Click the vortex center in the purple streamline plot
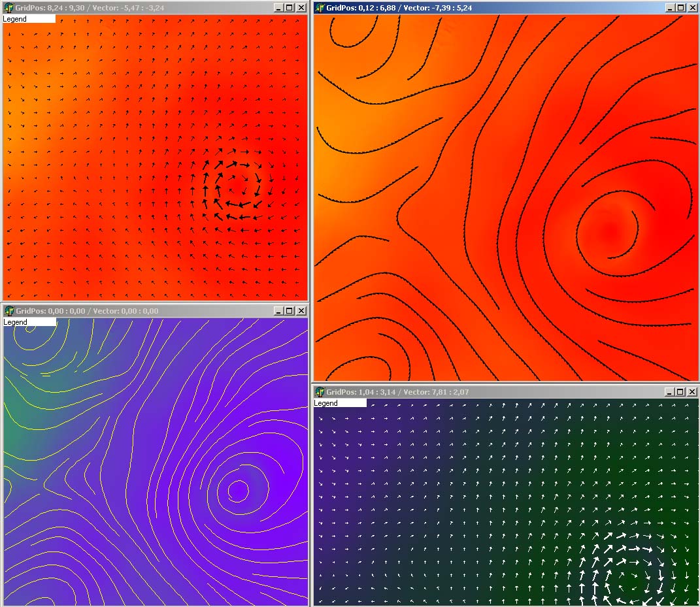 [238, 488]
